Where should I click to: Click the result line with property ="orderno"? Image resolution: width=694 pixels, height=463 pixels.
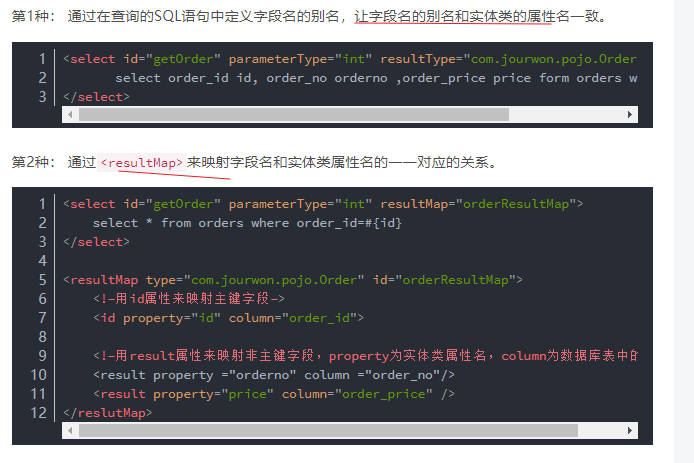click(274, 375)
